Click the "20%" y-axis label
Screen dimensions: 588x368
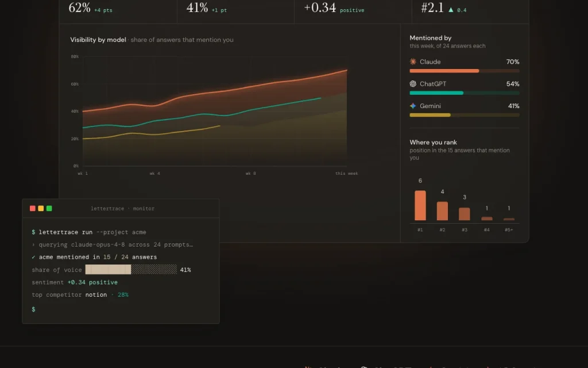pyautogui.click(x=75, y=139)
